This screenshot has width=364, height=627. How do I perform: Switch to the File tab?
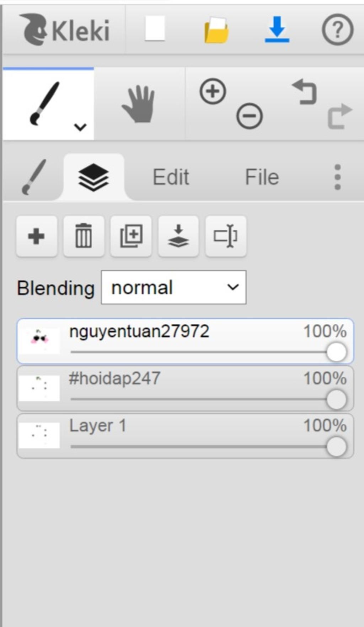point(262,177)
